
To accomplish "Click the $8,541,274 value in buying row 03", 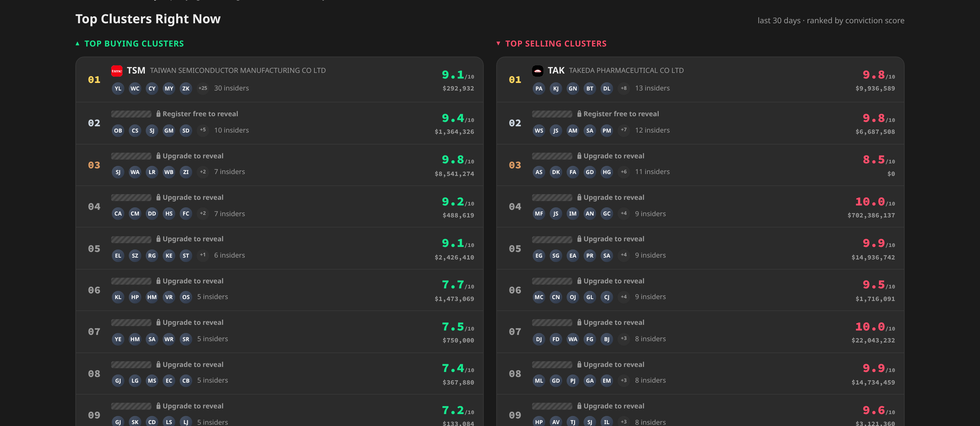I will coord(454,174).
